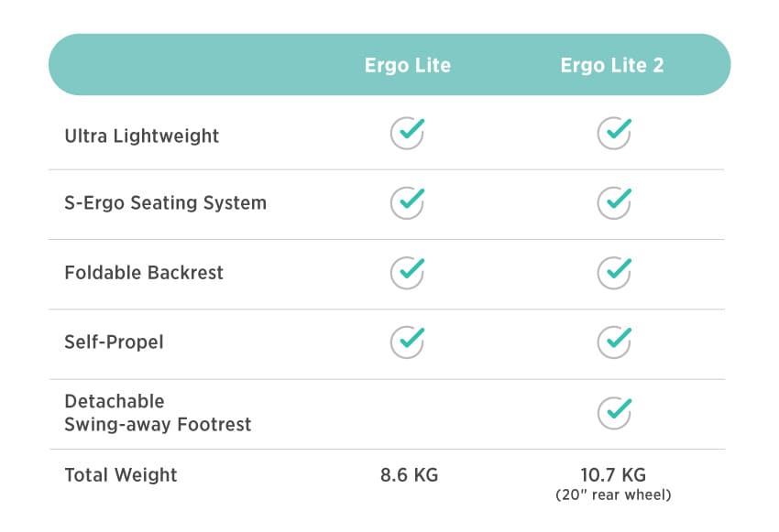Screen dimensions: 779x532
Task: Click the Foldable Backrest label
Action: 144,273
